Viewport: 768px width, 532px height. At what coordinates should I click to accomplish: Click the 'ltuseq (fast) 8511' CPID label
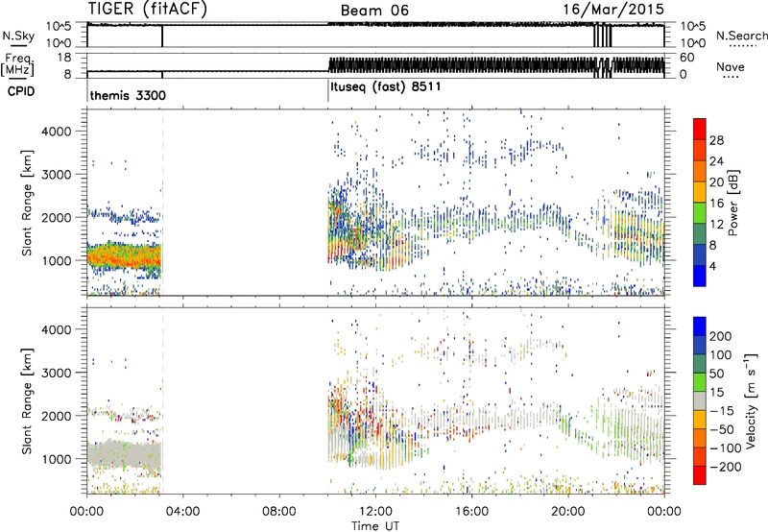click(x=386, y=86)
